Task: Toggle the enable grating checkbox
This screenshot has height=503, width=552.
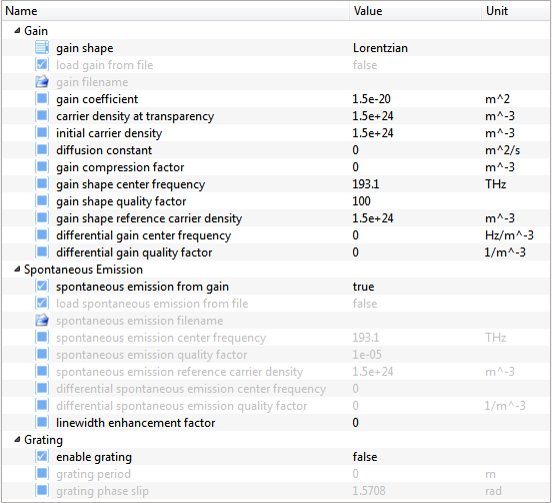Action: click(x=42, y=456)
